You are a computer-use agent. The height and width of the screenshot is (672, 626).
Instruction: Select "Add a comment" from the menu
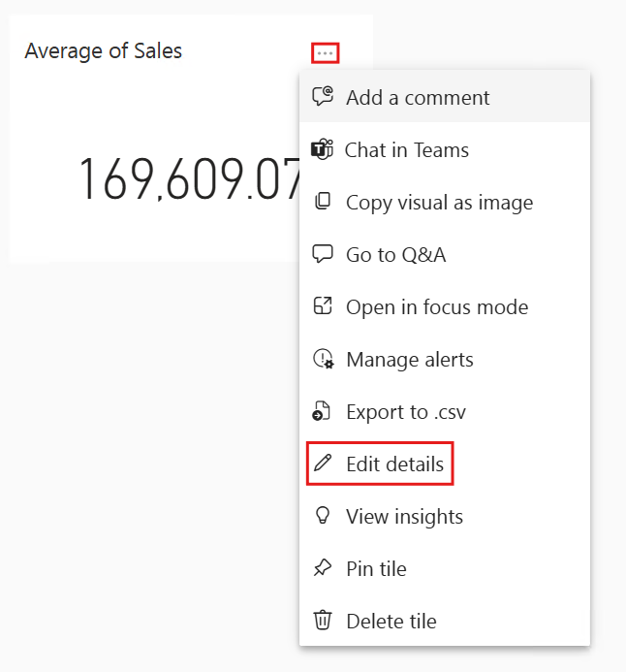pos(418,97)
